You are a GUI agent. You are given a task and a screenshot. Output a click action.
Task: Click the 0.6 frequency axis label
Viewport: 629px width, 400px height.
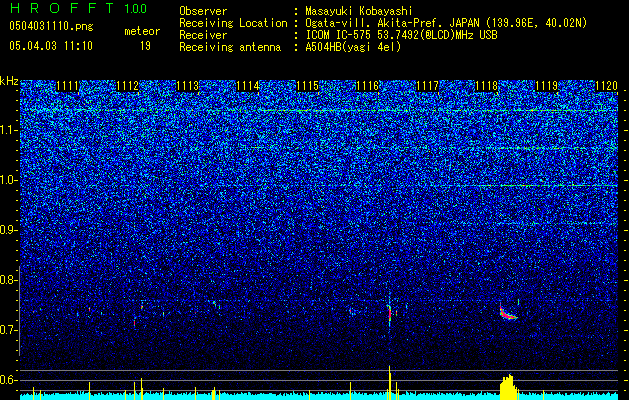[x=8, y=380]
